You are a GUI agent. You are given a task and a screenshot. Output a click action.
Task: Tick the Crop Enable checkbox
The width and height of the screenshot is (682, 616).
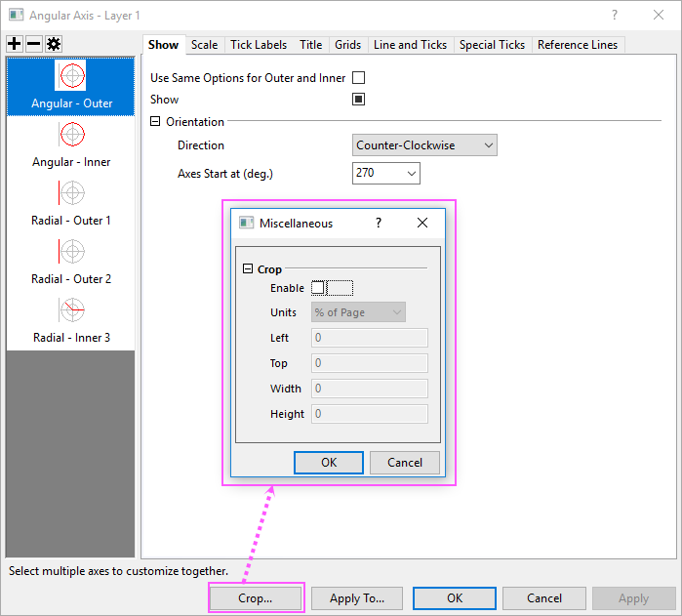pyautogui.click(x=318, y=287)
